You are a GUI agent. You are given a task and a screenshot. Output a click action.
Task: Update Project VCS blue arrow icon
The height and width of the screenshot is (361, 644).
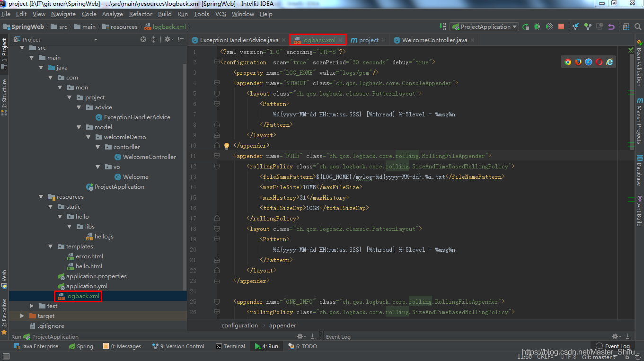click(576, 26)
